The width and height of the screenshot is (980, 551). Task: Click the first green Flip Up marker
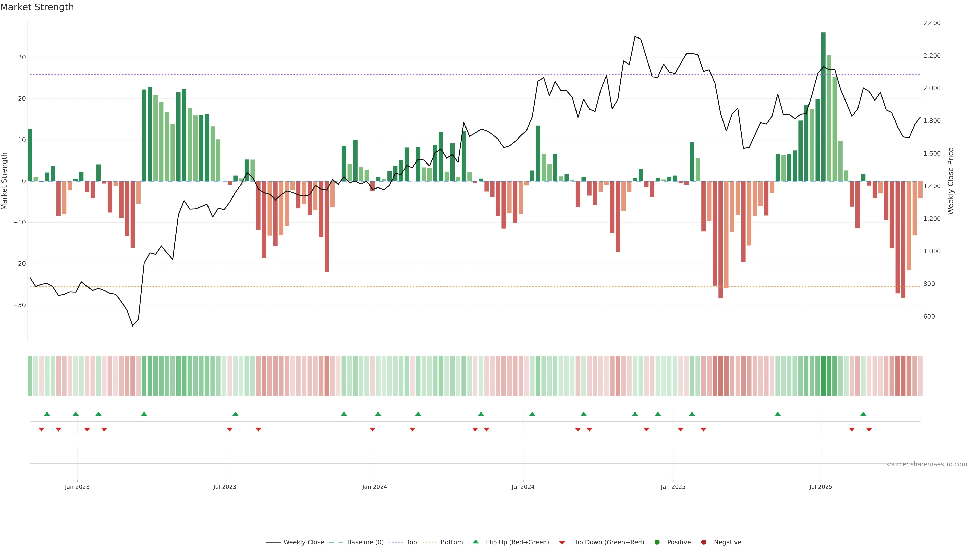coord(47,414)
